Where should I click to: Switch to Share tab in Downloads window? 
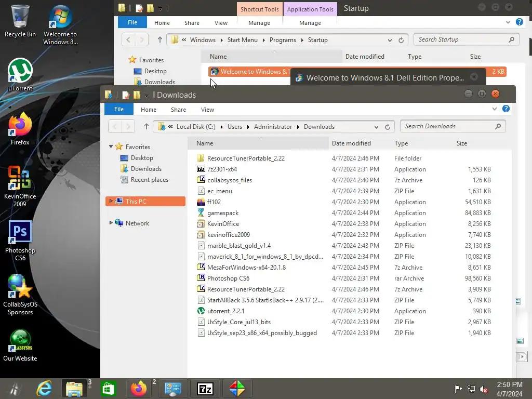tap(179, 110)
